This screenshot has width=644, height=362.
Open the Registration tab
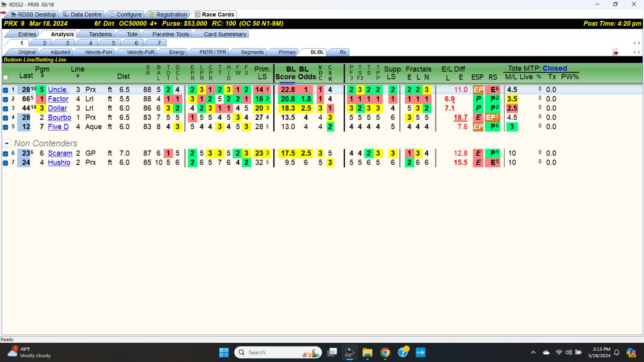pos(168,14)
